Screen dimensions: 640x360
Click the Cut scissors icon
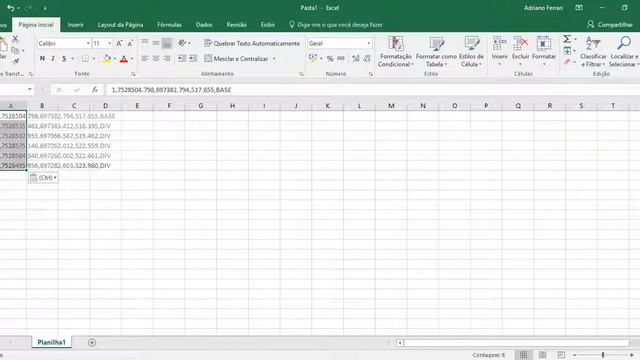pyautogui.click(x=15, y=39)
